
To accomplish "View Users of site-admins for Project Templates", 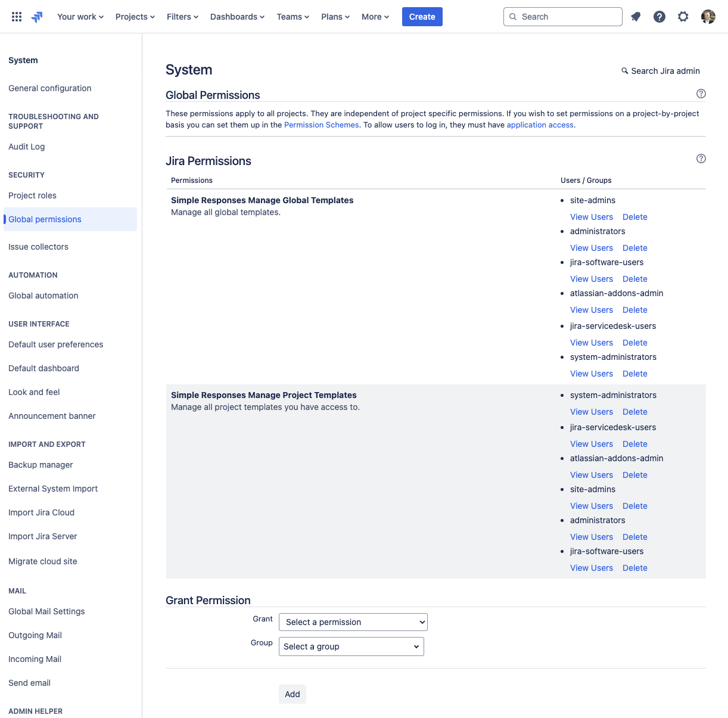I will pyautogui.click(x=592, y=506).
